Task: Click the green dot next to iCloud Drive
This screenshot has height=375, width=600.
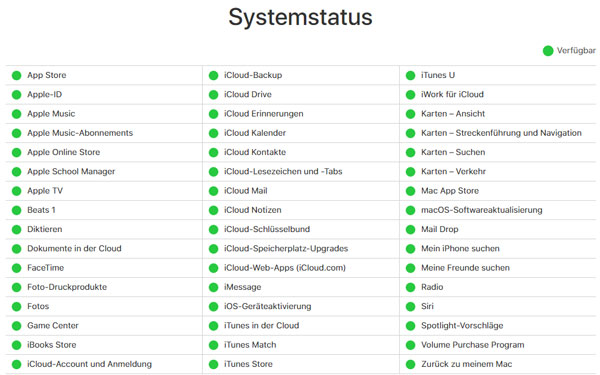Action: tap(214, 95)
